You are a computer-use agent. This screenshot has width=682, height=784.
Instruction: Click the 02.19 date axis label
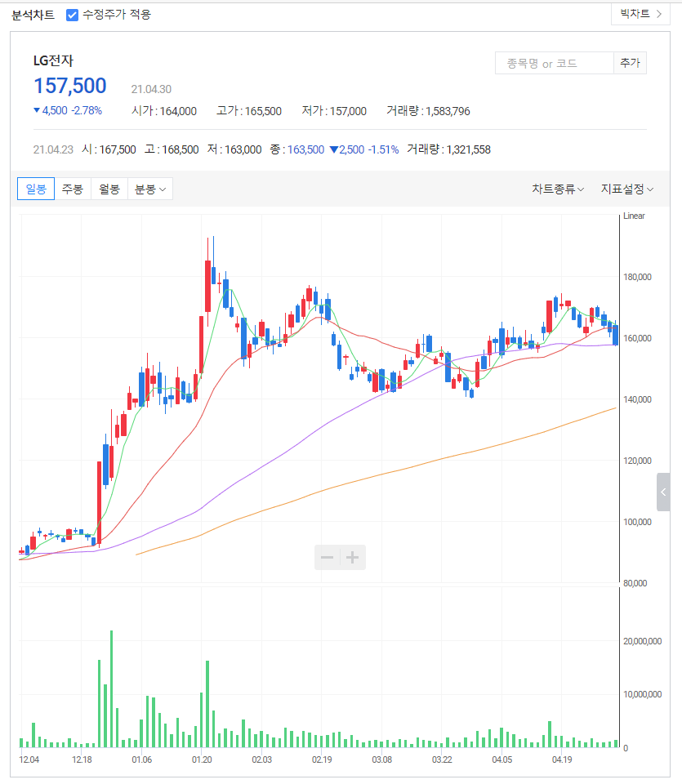tap(322, 759)
